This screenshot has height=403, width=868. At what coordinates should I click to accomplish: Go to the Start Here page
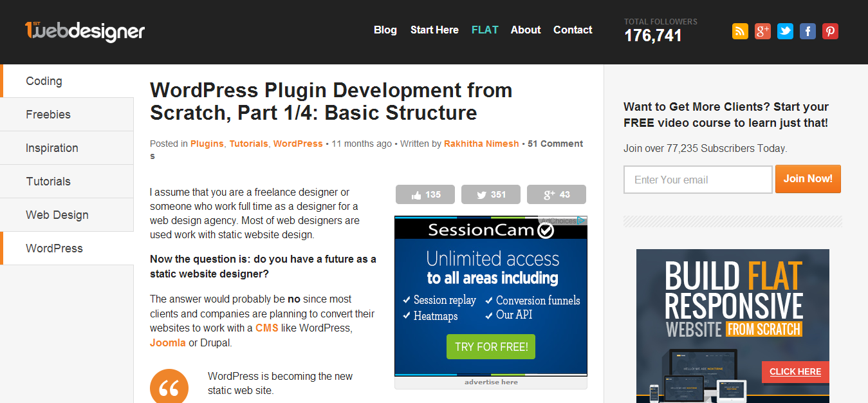434,30
